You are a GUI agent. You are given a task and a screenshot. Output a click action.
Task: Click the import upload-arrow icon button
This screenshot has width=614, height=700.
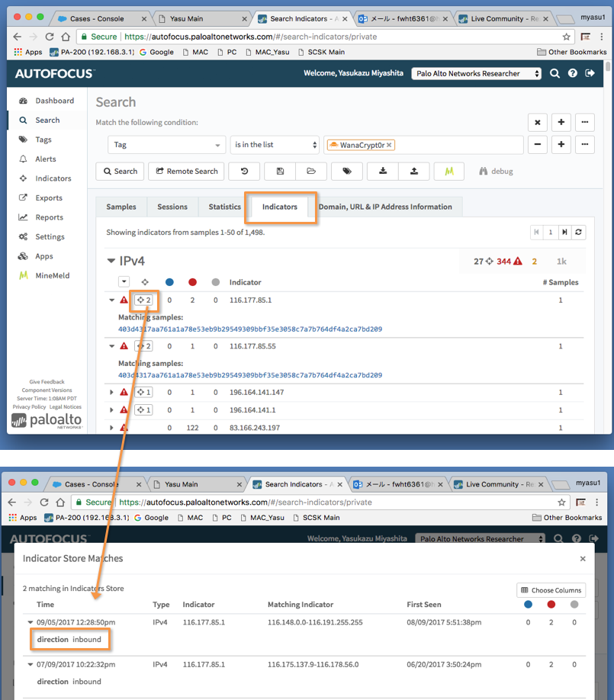tap(414, 171)
